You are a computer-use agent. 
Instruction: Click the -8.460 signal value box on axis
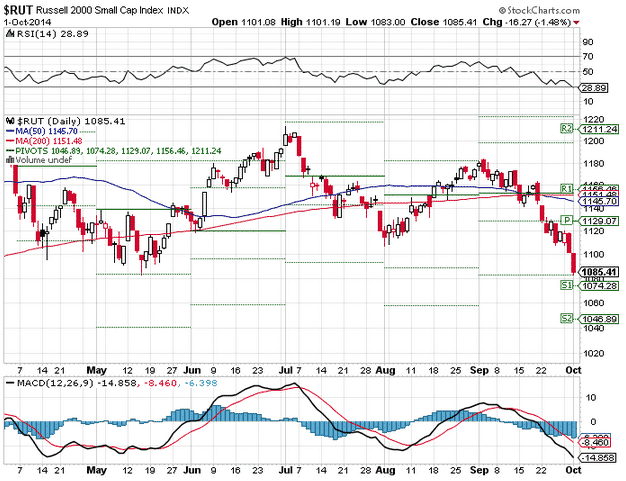click(x=595, y=443)
